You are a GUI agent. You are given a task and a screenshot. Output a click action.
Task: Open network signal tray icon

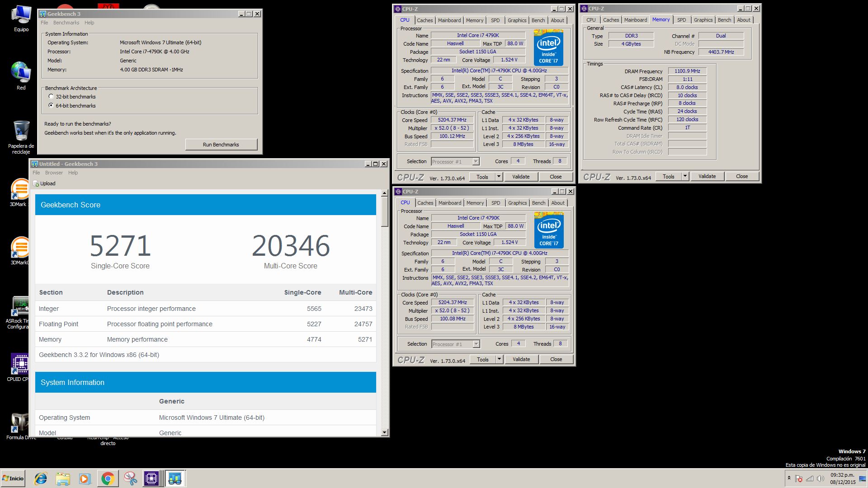[x=810, y=479]
